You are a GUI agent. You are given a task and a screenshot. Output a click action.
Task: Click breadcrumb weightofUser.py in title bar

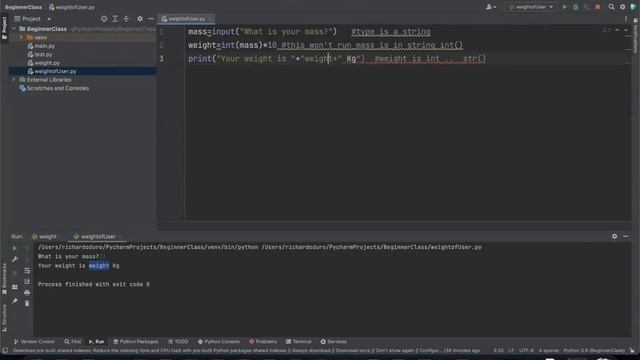coord(72,7)
